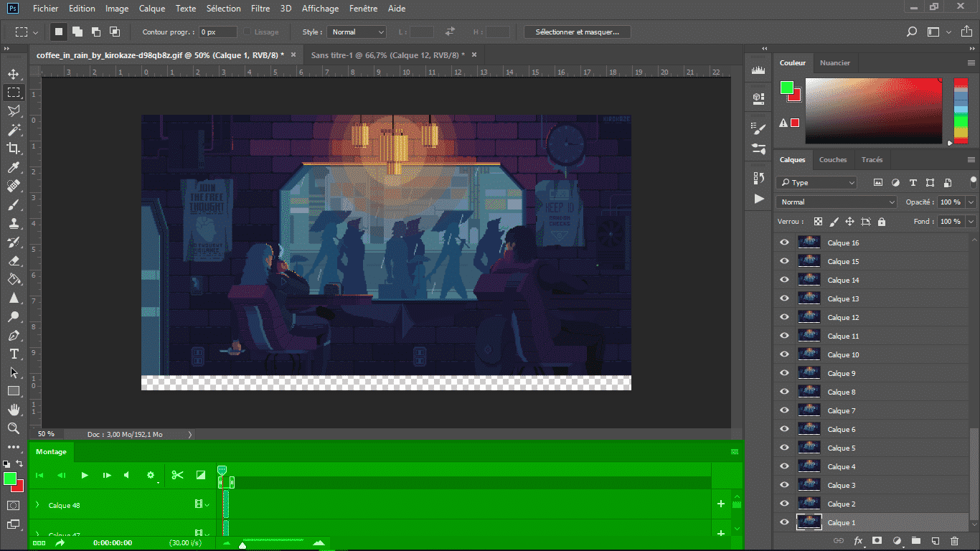The width and height of the screenshot is (980, 551).
Task: Click the timeline scissors split icon
Action: [x=178, y=475]
